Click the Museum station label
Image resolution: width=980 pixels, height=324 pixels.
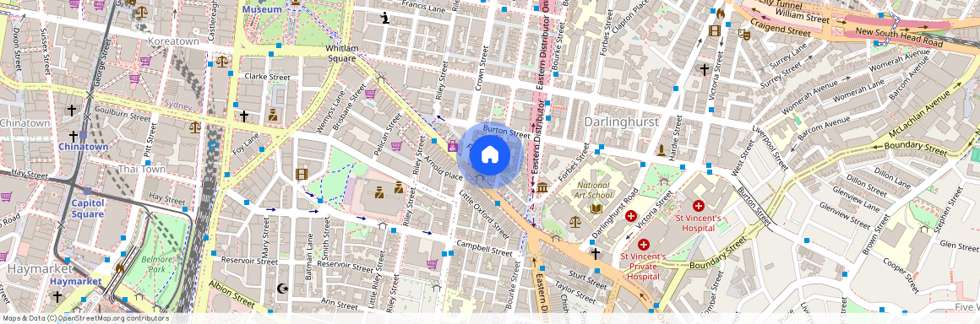262,9
